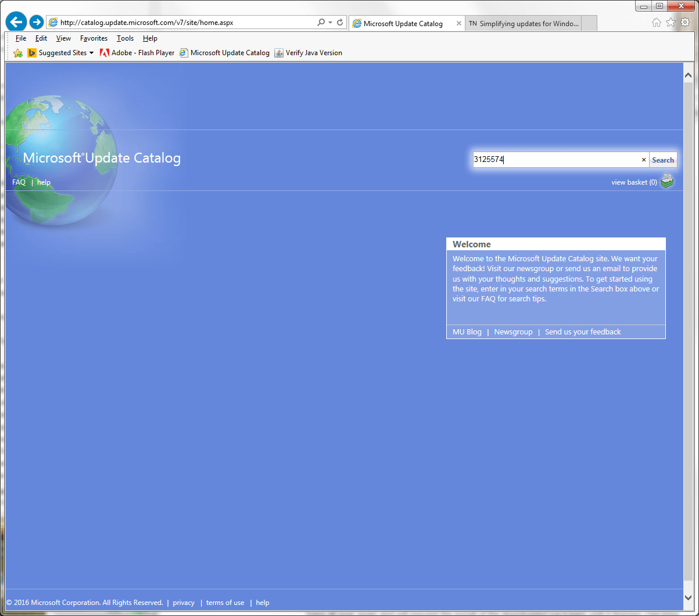Viewport: 699px width, 616px height.
Task: Switch to the Microsoft Update Catalog tab
Action: pyautogui.click(x=403, y=23)
